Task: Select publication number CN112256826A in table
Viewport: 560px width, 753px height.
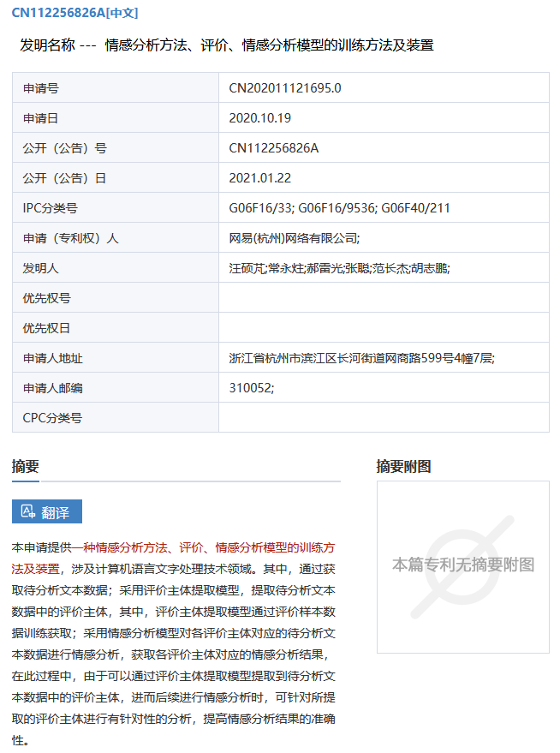Action: coord(273,148)
